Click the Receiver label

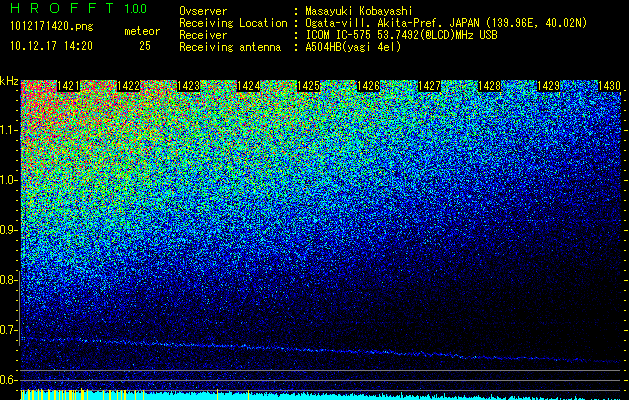pos(203,35)
